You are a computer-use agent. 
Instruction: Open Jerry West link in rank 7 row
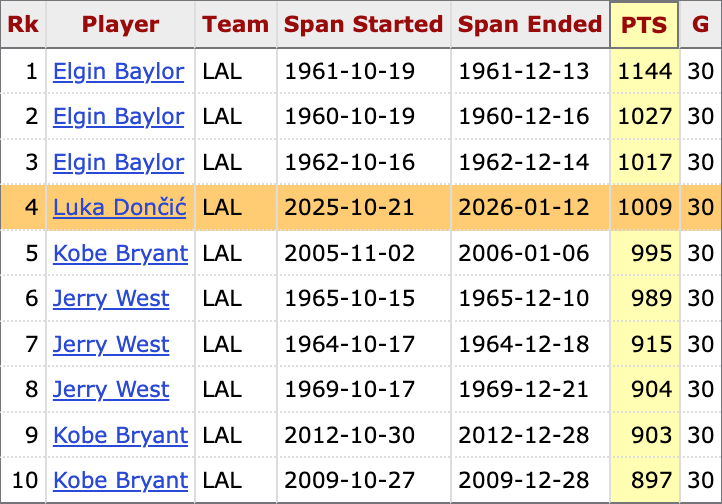(111, 345)
